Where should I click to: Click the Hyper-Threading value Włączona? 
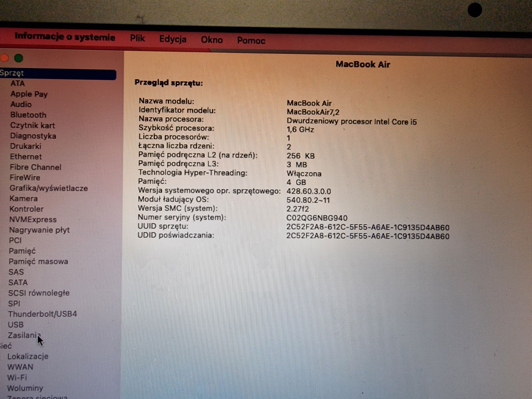coord(304,174)
